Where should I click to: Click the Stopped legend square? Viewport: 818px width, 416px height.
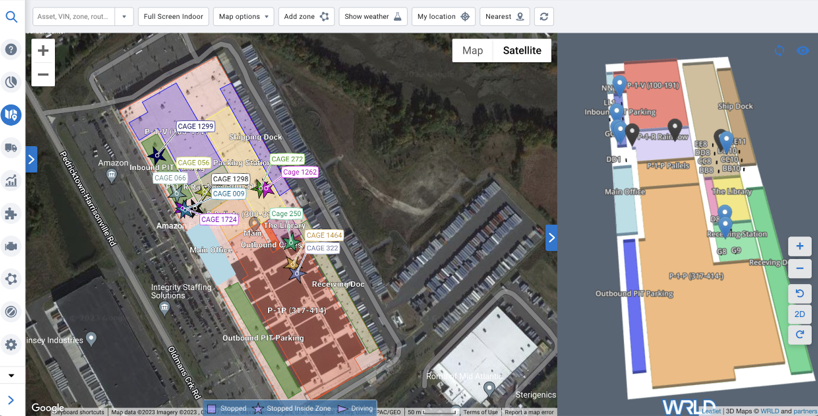point(211,409)
